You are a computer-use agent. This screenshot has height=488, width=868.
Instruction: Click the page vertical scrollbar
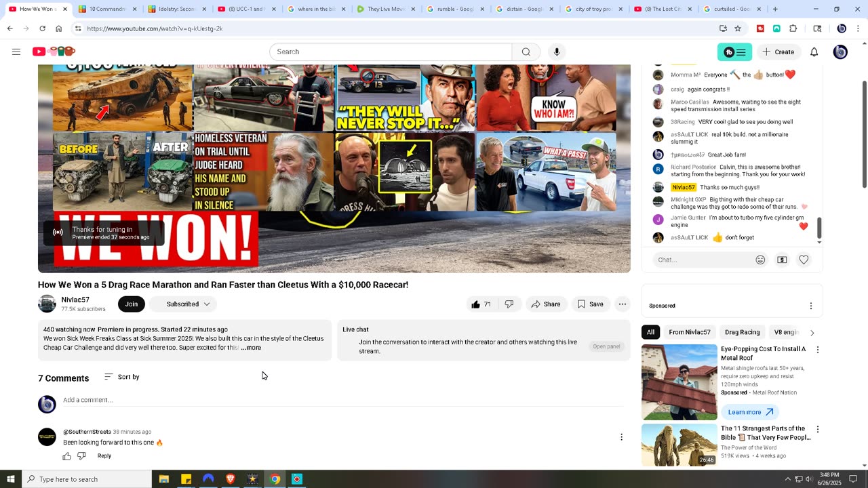pyautogui.click(x=864, y=134)
